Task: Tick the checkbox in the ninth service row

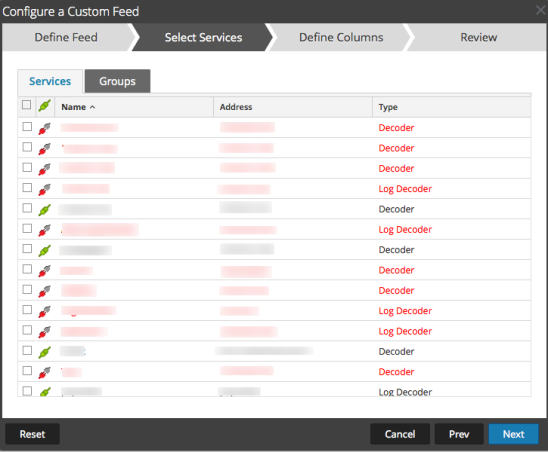Action: click(x=27, y=289)
